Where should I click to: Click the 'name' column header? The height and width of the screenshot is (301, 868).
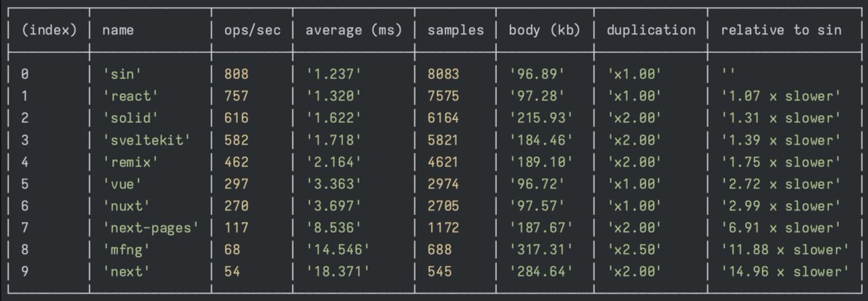point(118,30)
